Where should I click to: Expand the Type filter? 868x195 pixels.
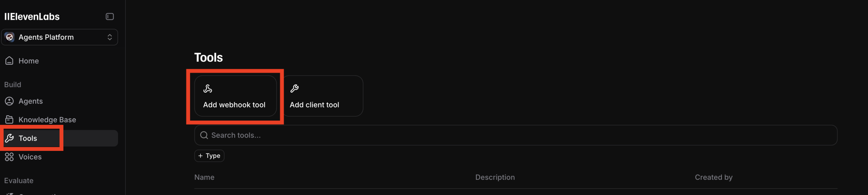[209, 156]
